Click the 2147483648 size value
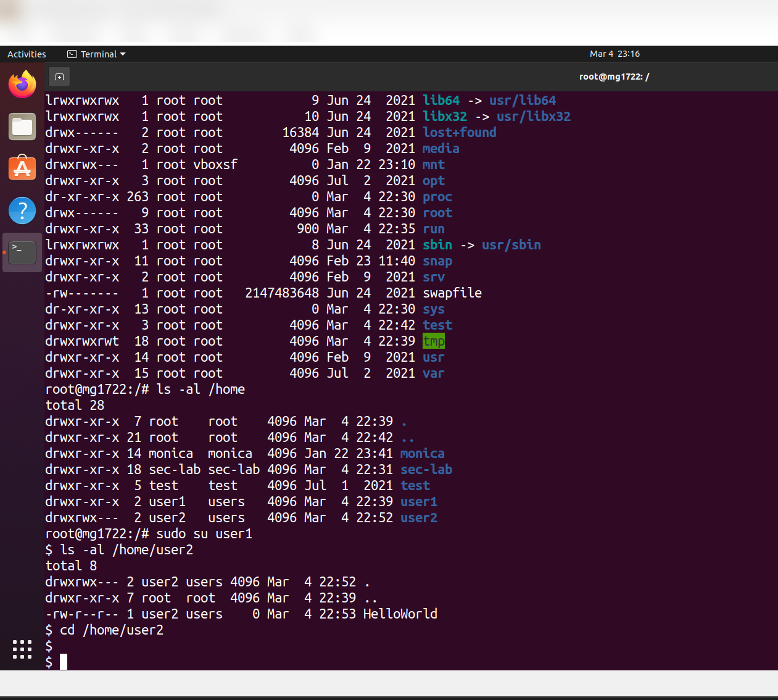This screenshot has height=700, width=778. click(282, 293)
